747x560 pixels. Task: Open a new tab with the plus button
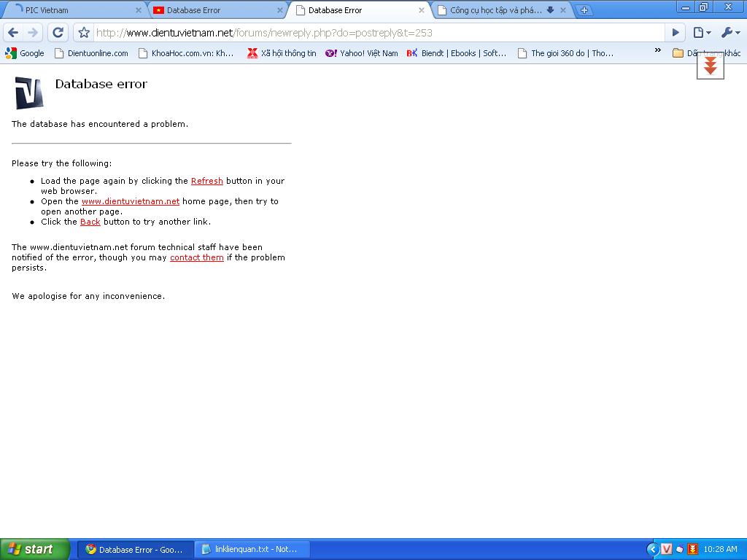[584, 10]
